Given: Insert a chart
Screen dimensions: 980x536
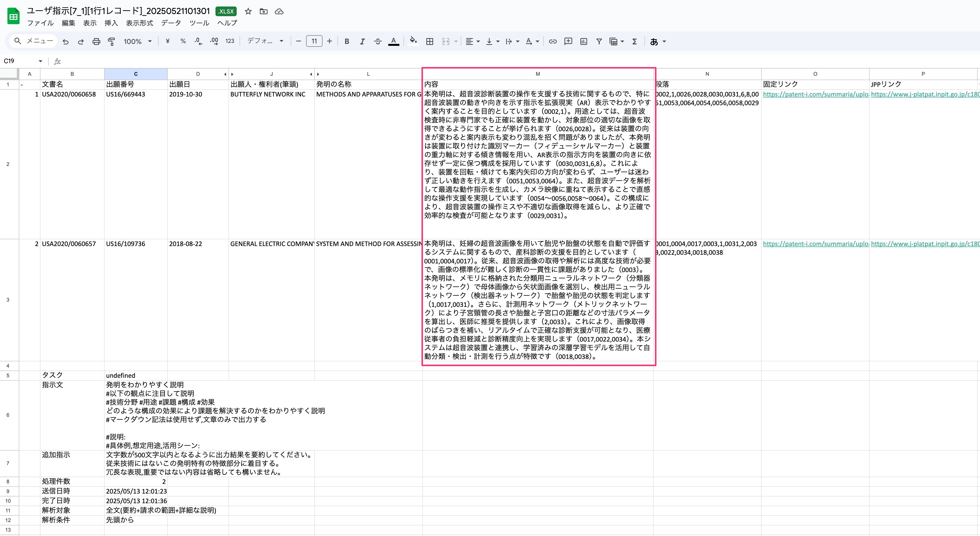Looking at the screenshot, I should pos(584,41).
